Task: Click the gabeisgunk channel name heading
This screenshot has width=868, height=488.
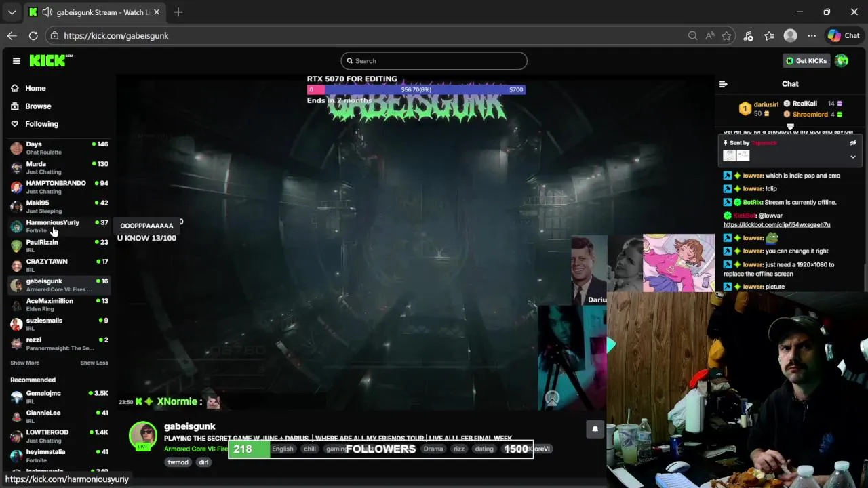Action: coord(190,426)
